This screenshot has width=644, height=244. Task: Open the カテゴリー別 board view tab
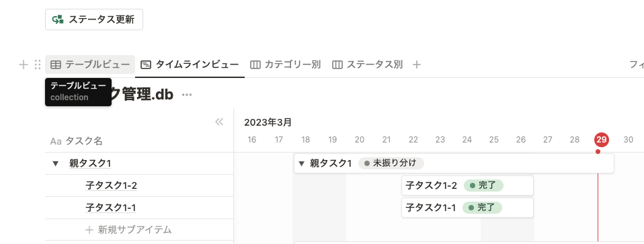(286, 65)
